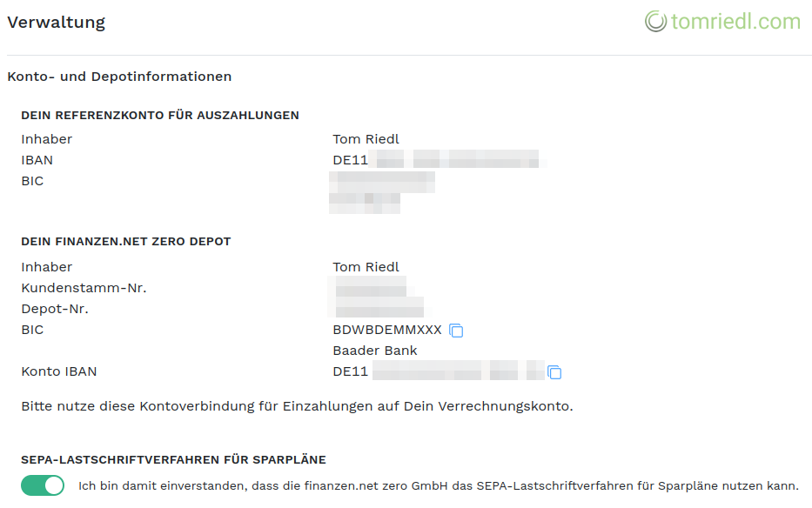The width and height of the screenshot is (812, 508).
Task: Click the Baader Bank name
Action: 375,351
